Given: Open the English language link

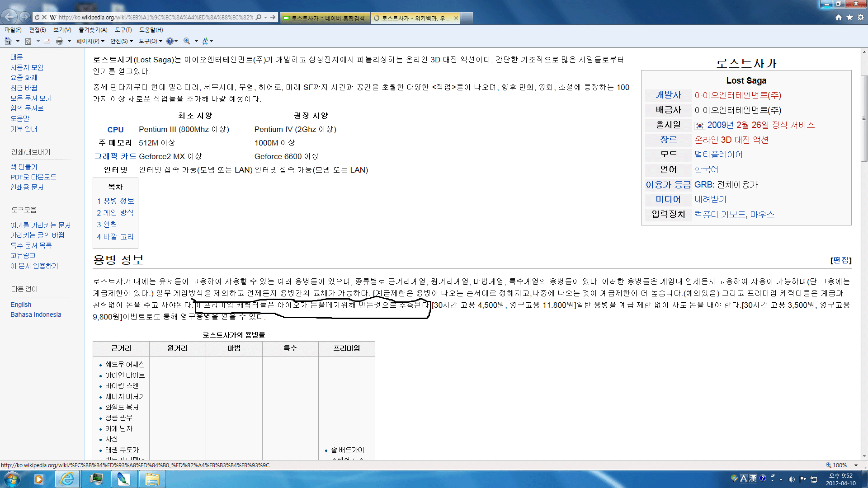Looking at the screenshot, I should point(21,305).
